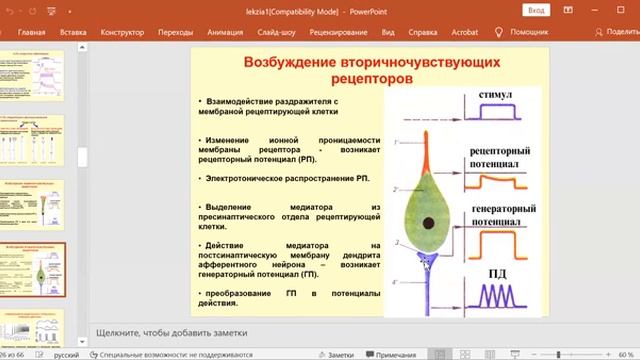Open the Acrobat tab
640x360 pixels.
464,32
